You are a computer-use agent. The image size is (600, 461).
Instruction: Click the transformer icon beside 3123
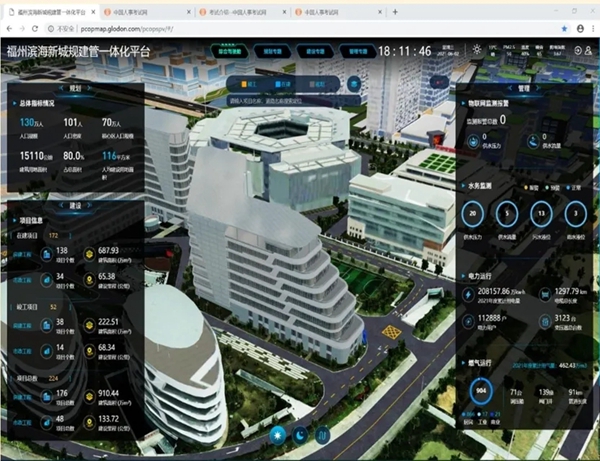point(545,322)
